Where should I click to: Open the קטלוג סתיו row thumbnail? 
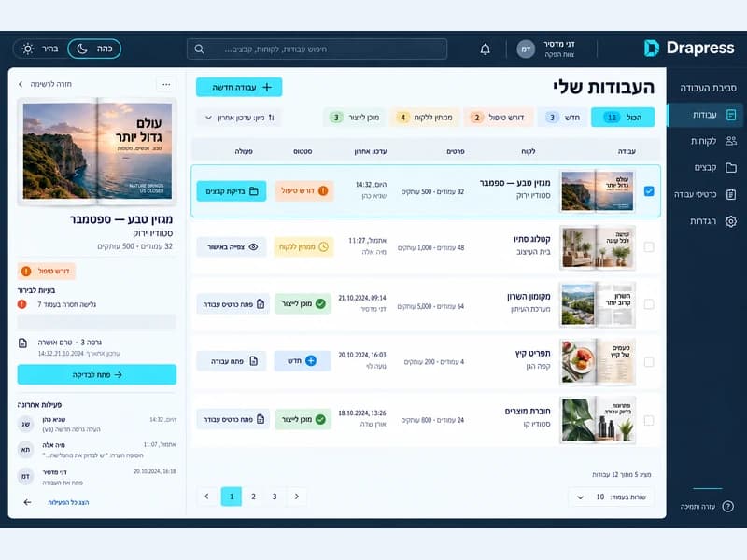598,247
